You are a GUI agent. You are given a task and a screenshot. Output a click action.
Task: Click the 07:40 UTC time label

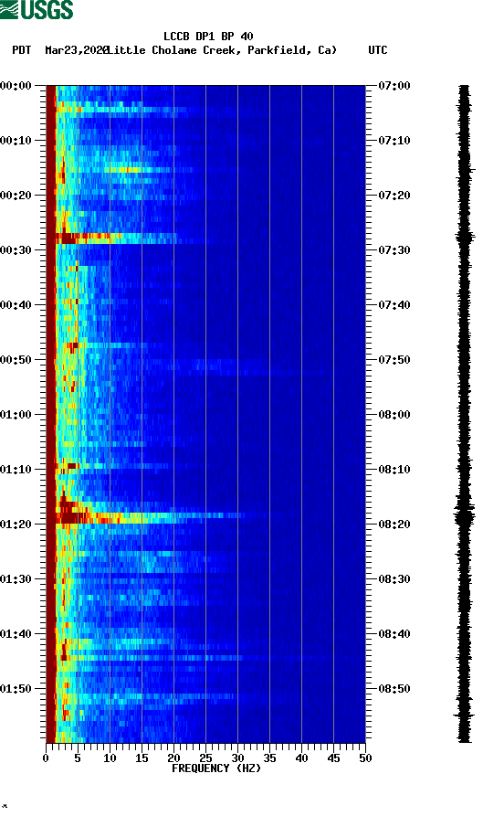[x=394, y=305]
